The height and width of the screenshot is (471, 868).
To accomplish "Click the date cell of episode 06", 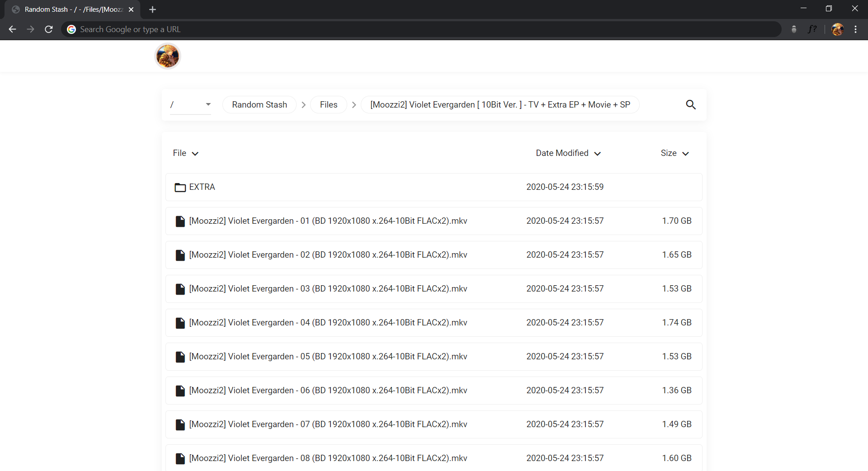I will (x=565, y=391).
